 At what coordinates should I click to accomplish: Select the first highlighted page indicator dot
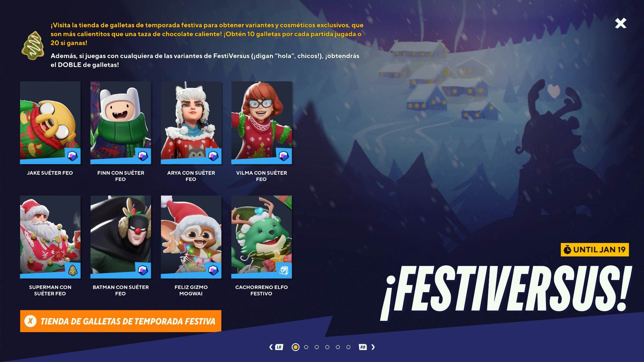pos(296,347)
